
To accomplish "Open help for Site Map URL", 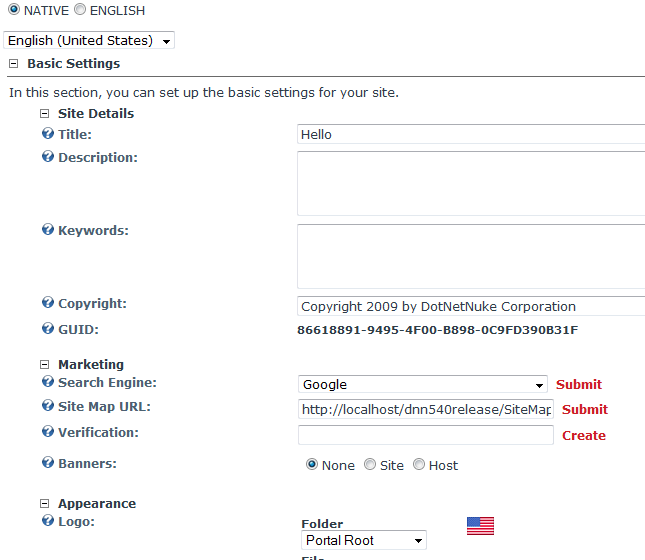I will (47, 407).
